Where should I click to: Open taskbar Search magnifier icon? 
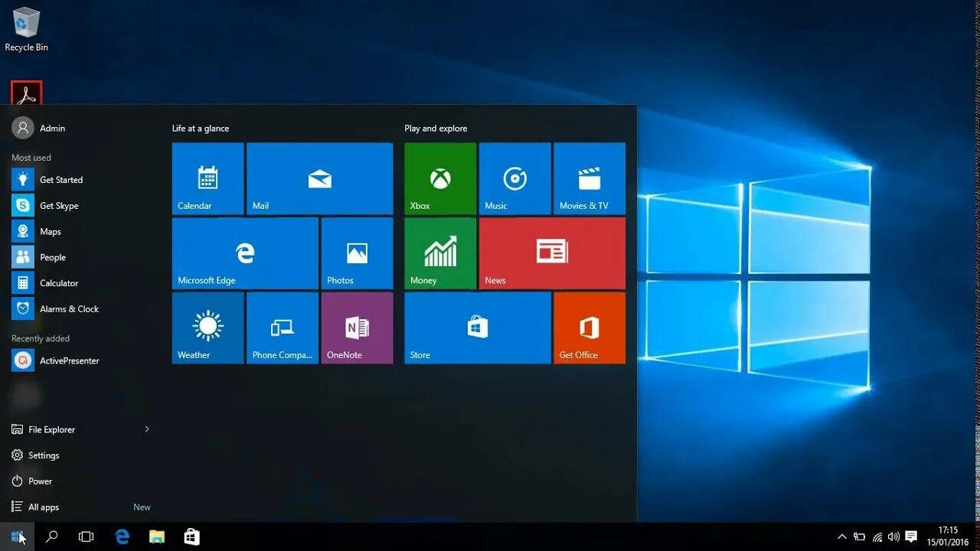(52, 536)
